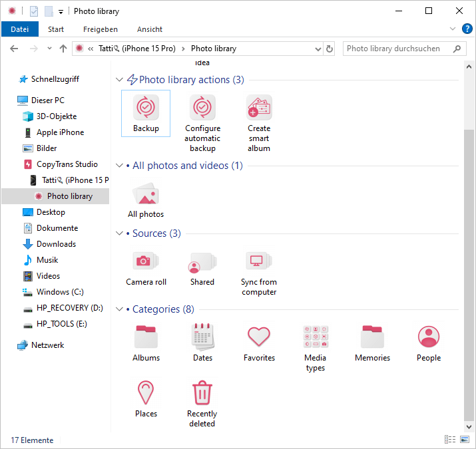Open the Recently deleted trash icon

click(202, 393)
